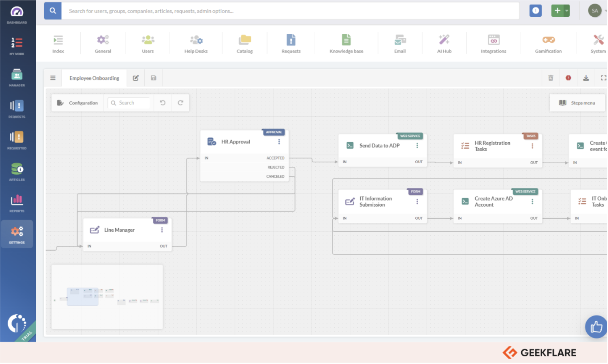The height and width of the screenshot is (364, 608).
Task: Delete workflow using the trash icon
Action: [x=551, y=78]
